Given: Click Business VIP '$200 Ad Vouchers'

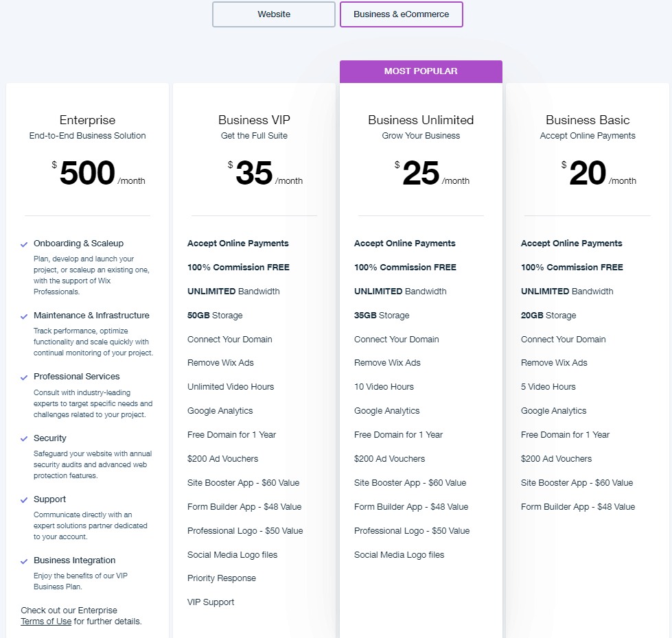Looking at the screenshot, I should 223,458.
